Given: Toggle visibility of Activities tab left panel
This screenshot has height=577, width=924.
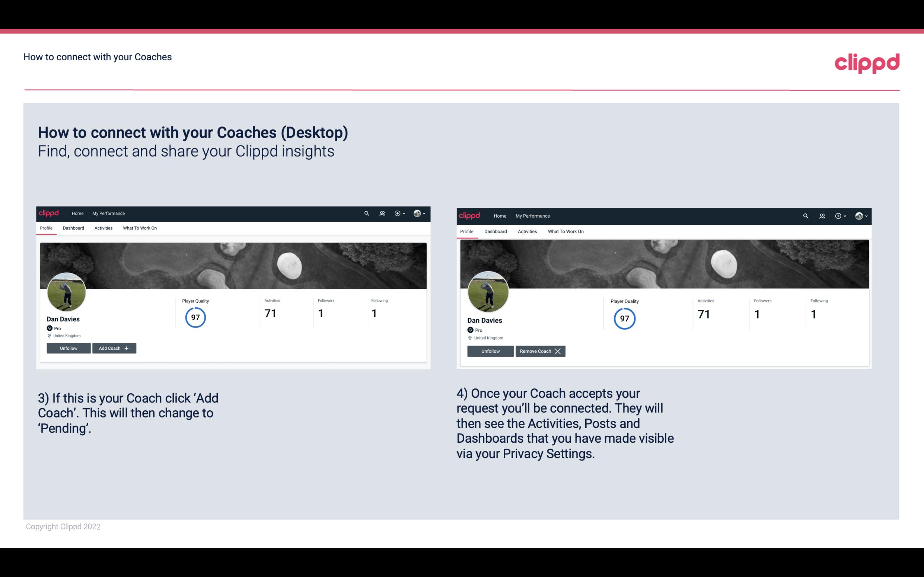Looking at the screenshot, I should 103,228.
